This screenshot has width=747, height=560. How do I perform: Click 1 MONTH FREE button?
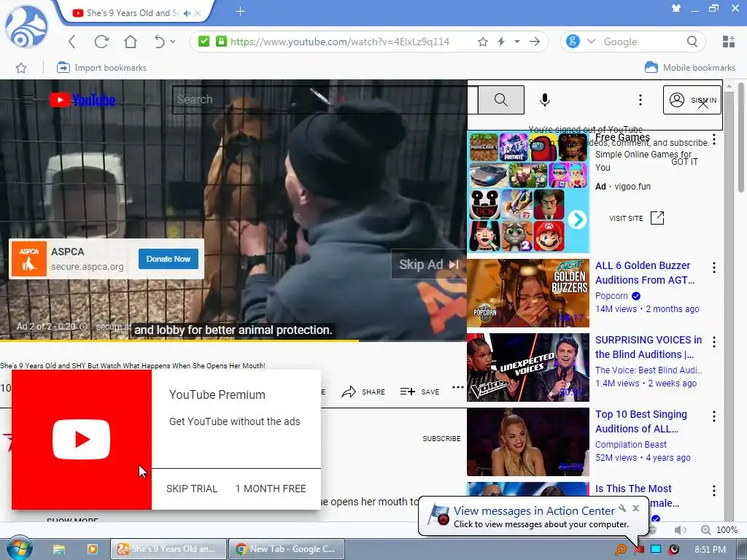click(x=271, y=489)
